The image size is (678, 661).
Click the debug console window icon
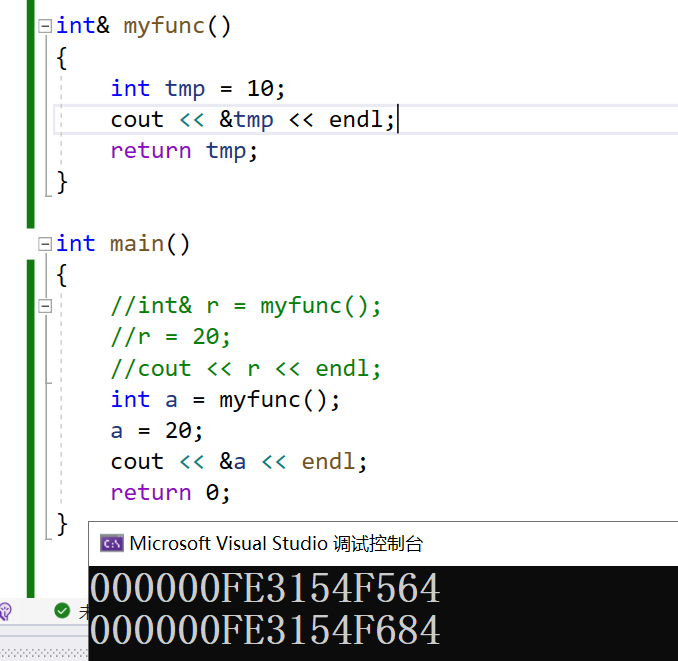point(112,544)
